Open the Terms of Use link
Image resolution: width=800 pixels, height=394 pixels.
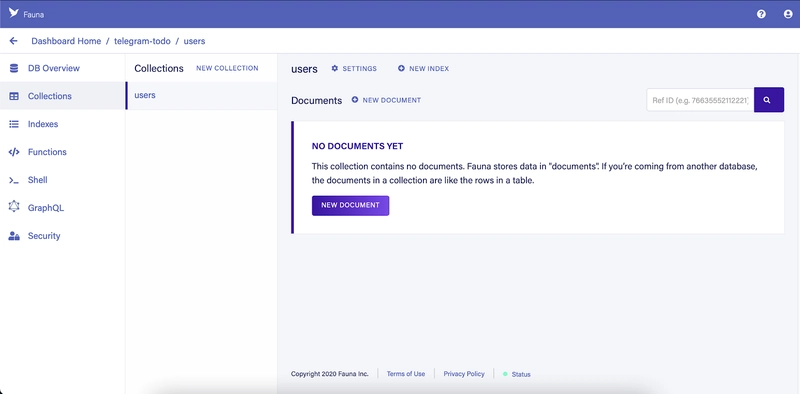tap(406, 374)
